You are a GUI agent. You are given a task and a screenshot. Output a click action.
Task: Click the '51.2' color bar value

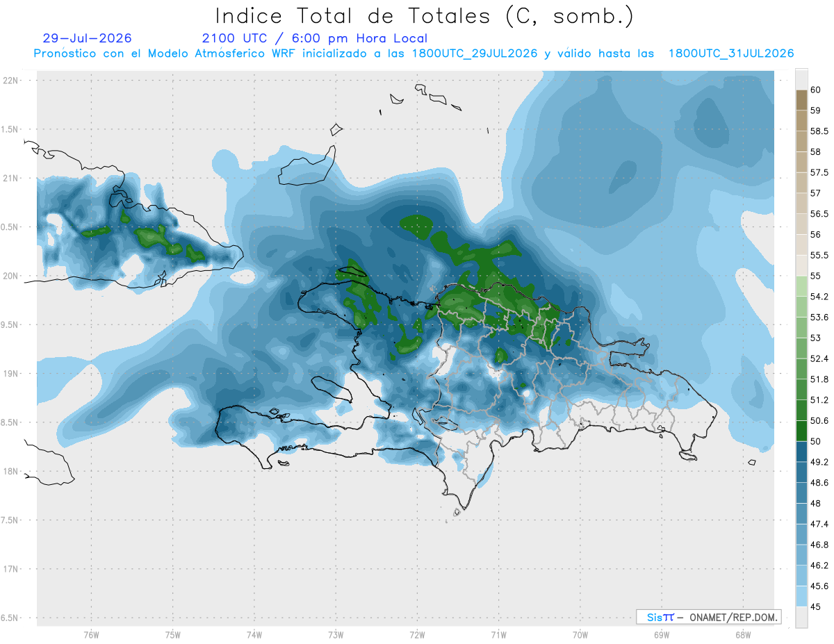pos(819,400)
